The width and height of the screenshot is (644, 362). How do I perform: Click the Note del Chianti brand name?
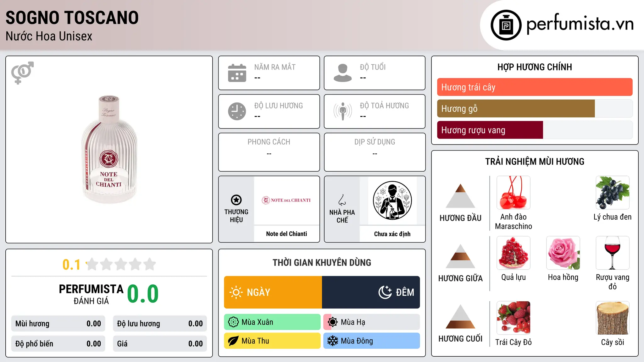[x=286, y=234]
